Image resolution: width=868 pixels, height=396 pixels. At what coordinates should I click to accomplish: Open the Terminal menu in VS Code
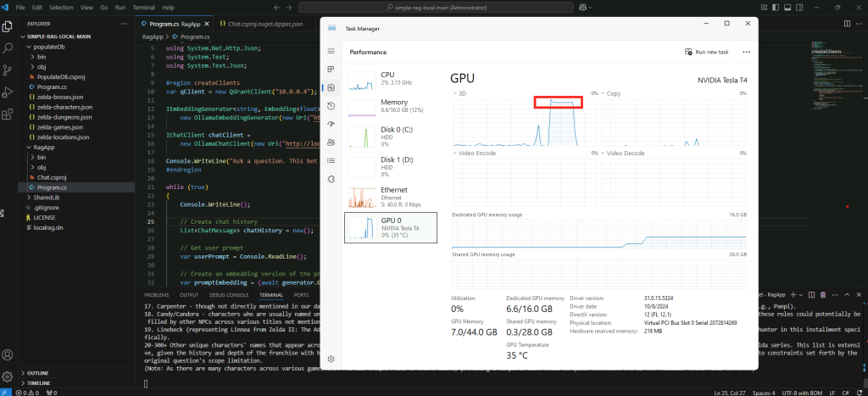point(143,8)
